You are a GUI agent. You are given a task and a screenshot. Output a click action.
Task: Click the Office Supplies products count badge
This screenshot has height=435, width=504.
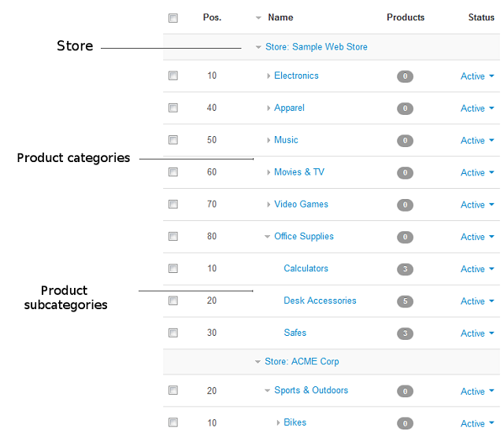pyautogui.click(x=405, y=237)
